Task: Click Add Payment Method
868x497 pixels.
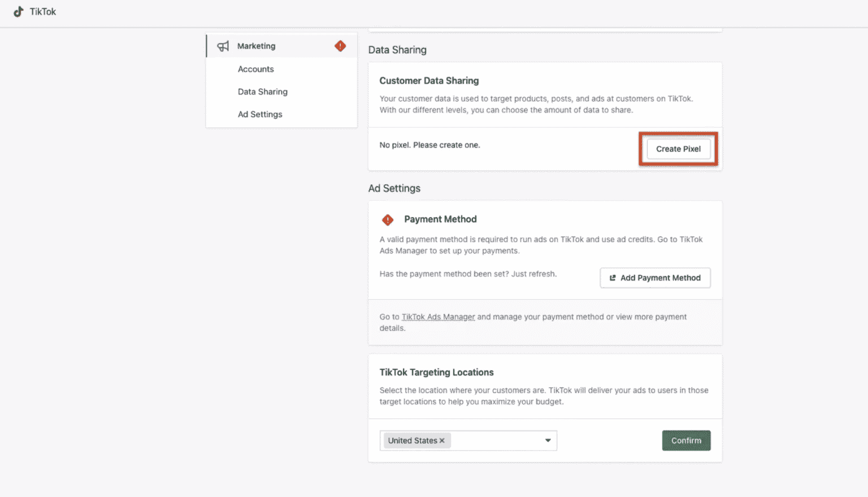Action: coord(655,278)
